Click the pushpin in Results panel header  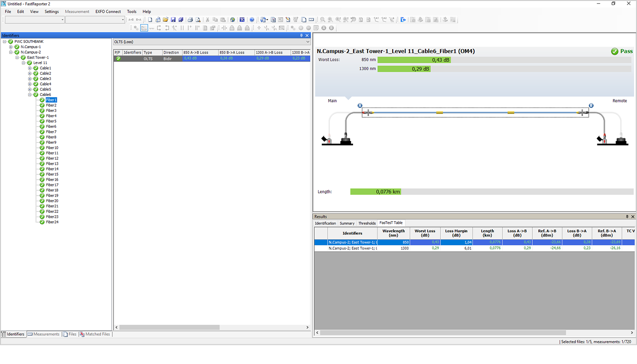(627, 217)
